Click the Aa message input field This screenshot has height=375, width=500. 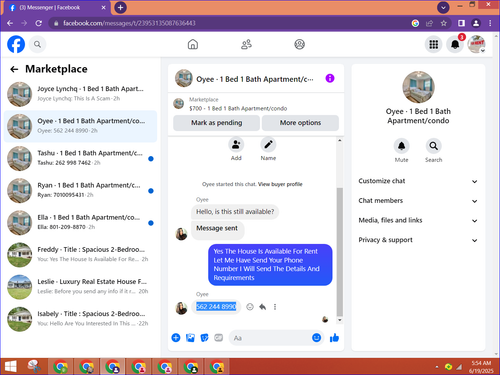(x=270, y=338)
